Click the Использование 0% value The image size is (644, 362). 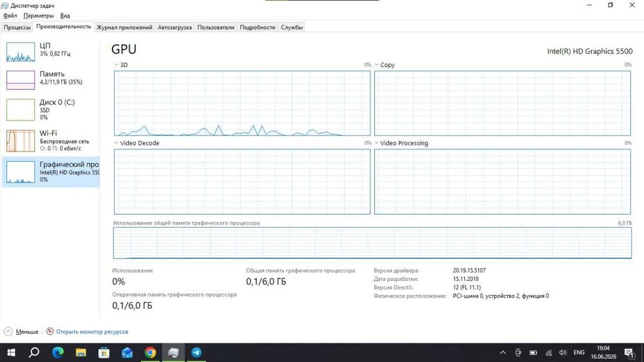coord(118,281)
